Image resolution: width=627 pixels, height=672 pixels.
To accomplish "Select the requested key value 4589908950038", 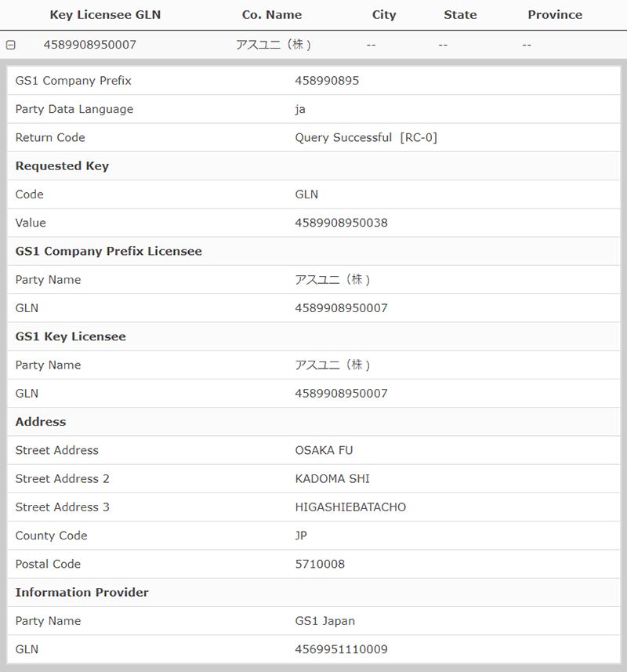I will (341, 223).
